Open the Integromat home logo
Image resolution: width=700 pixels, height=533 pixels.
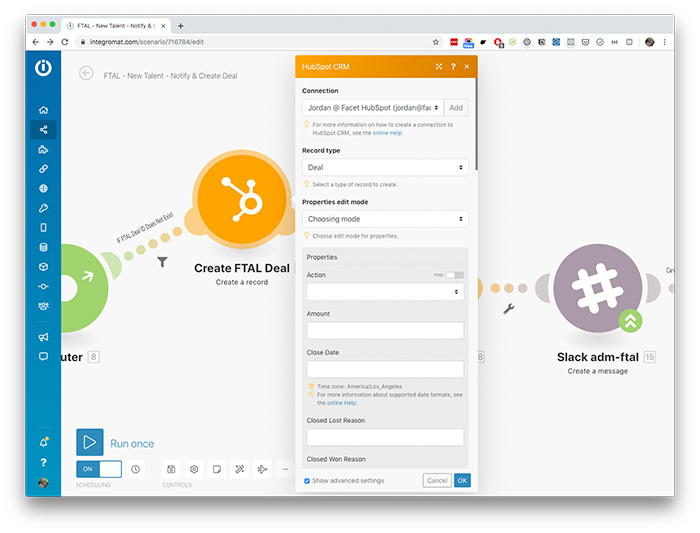click(x=43, y=68)
